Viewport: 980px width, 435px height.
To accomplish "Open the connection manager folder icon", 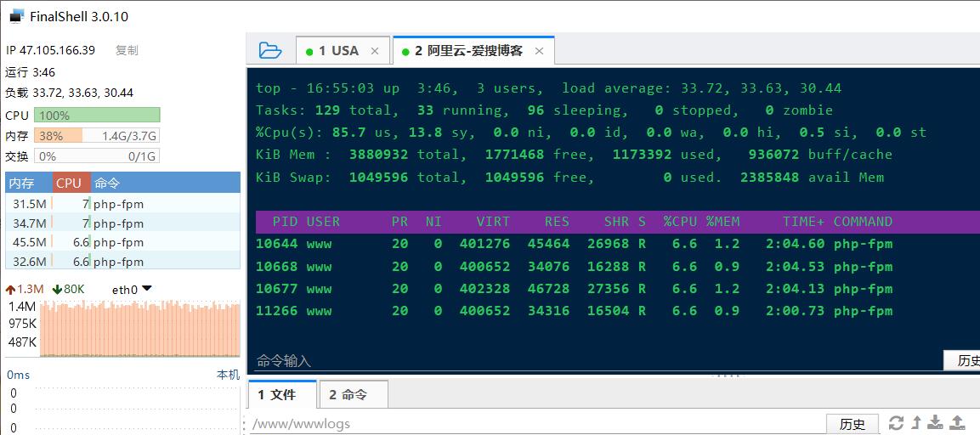I will 270,50.
